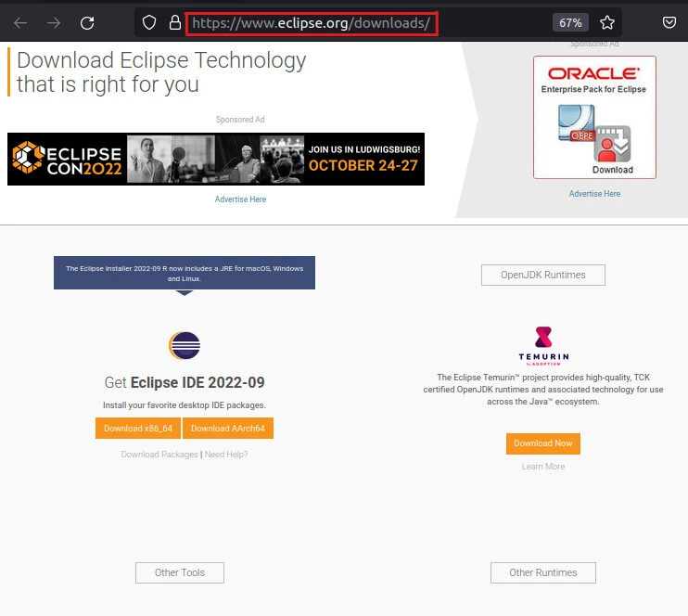Bookmark this page with star icon
688x616 pixels.
click(x=607, y=22)
